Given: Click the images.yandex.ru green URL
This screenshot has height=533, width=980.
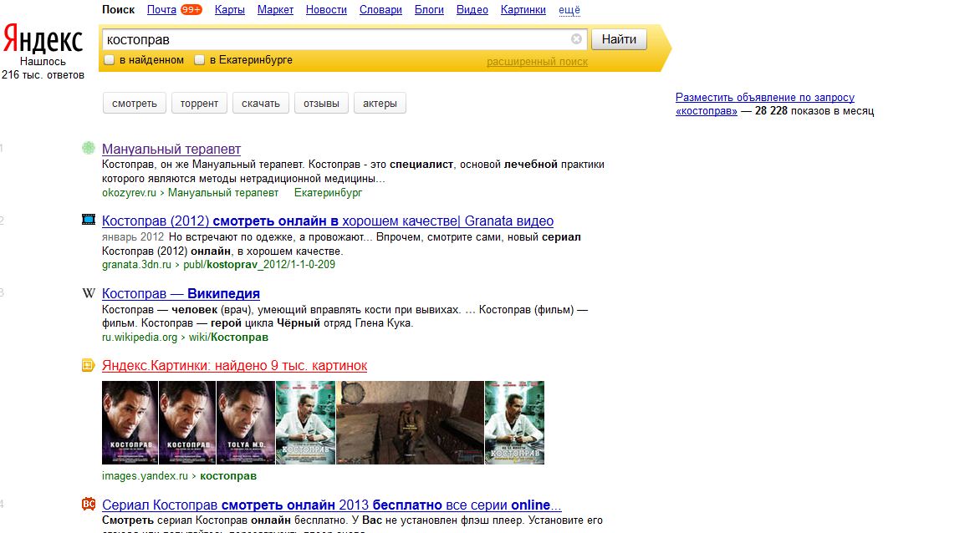Looking at the screenshot, I should [x=145, y=475].
